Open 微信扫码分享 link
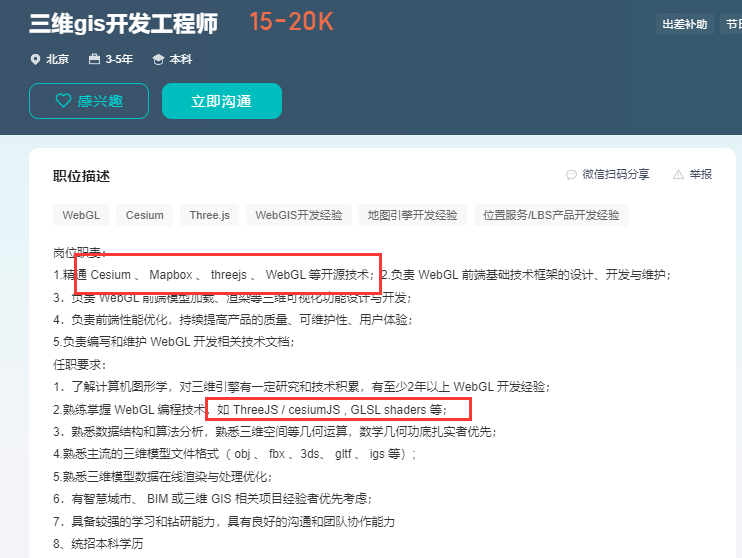 [616, 175]
